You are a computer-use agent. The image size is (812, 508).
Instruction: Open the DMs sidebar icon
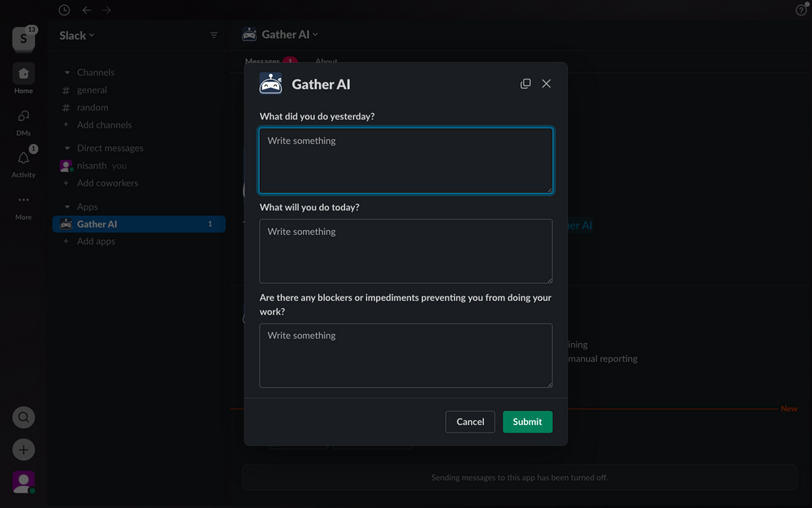coord(24,116)
